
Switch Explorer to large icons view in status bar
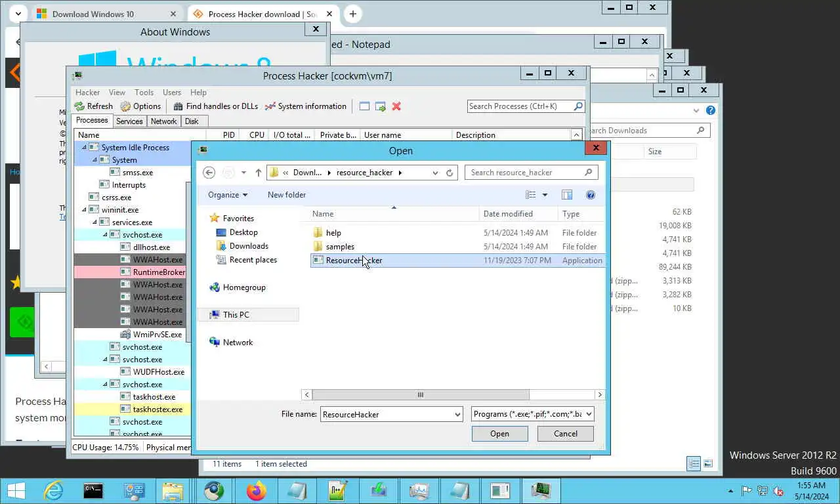tap(709, 464)
